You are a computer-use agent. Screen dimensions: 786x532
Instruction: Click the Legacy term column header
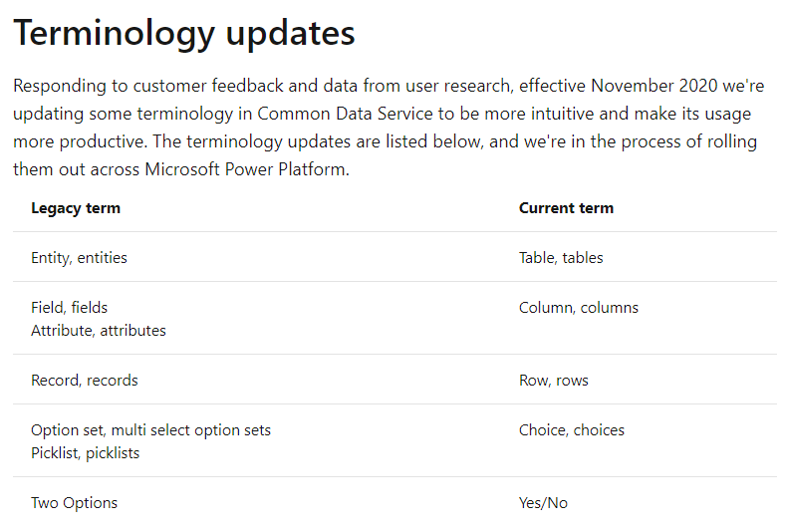pos(76,208)
